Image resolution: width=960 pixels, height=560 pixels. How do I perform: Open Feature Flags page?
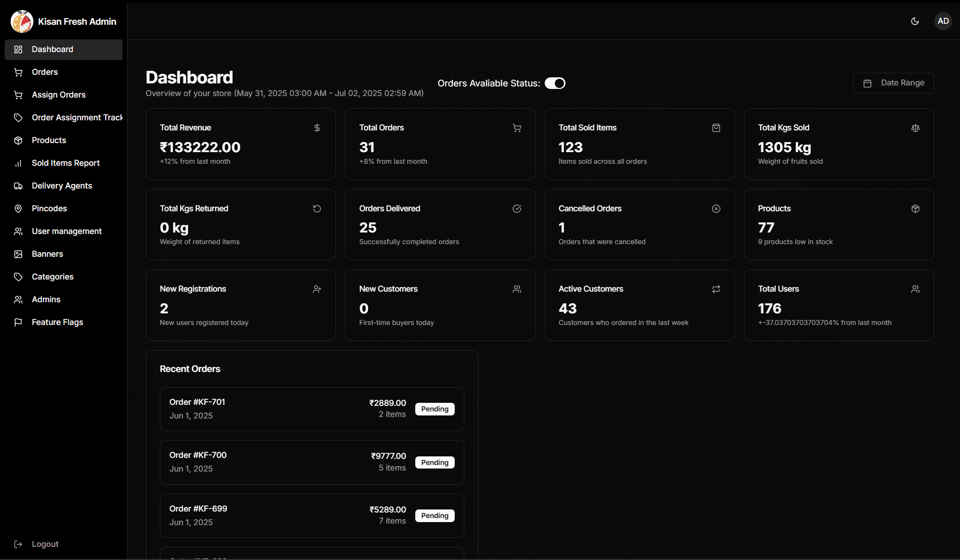pos(64,322)
